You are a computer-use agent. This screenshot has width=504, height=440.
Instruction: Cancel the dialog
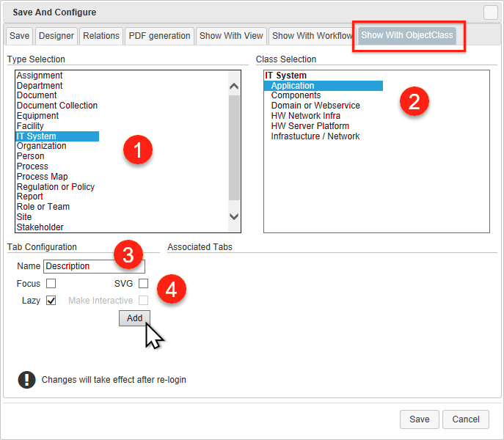pos(466,419)
